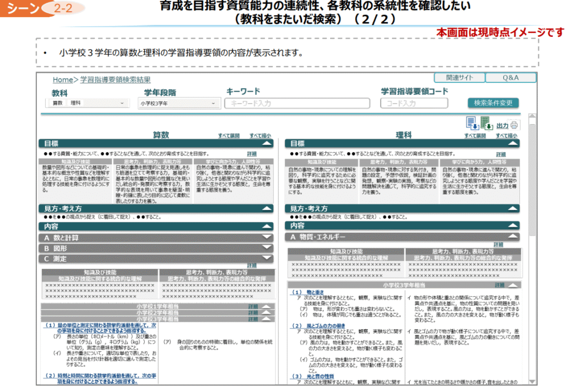570x392 pixels.
Task: Collapse the 算数 目標 section arrow
Action: [x=267, y=143]
